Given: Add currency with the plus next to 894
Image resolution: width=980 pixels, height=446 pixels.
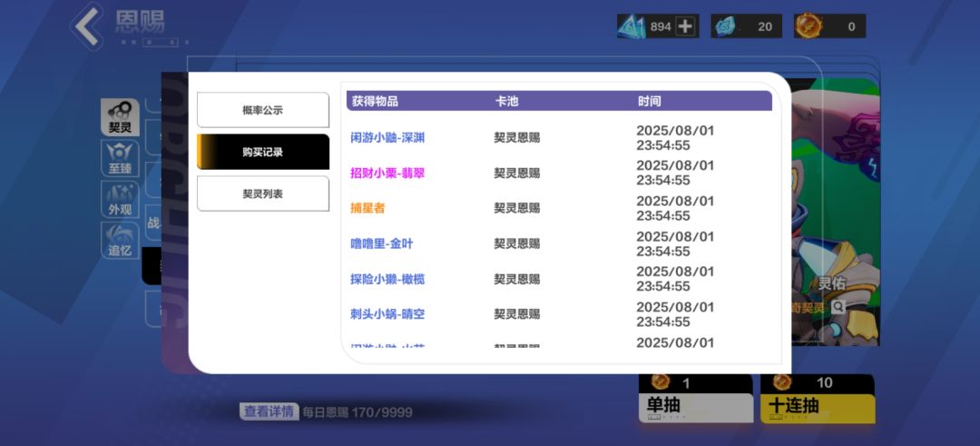Looking at the screenshot, I should click(686, 26).
